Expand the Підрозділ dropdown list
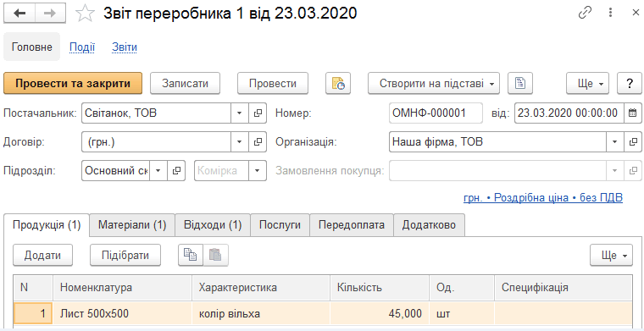 (x=159, y=171)
